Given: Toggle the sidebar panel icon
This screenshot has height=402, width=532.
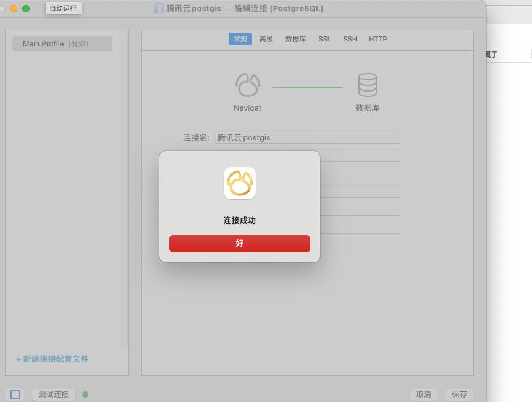Looking at the screenshot, I should point(15,395).
